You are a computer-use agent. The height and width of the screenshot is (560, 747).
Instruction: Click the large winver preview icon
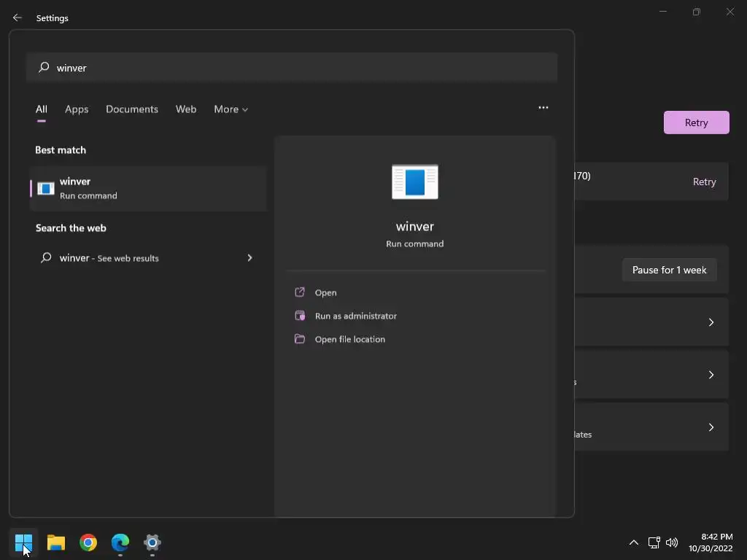(415, 182)
